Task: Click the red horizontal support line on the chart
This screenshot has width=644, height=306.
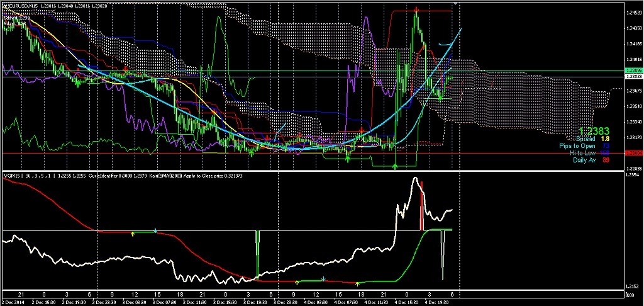Action: [312, 153]
